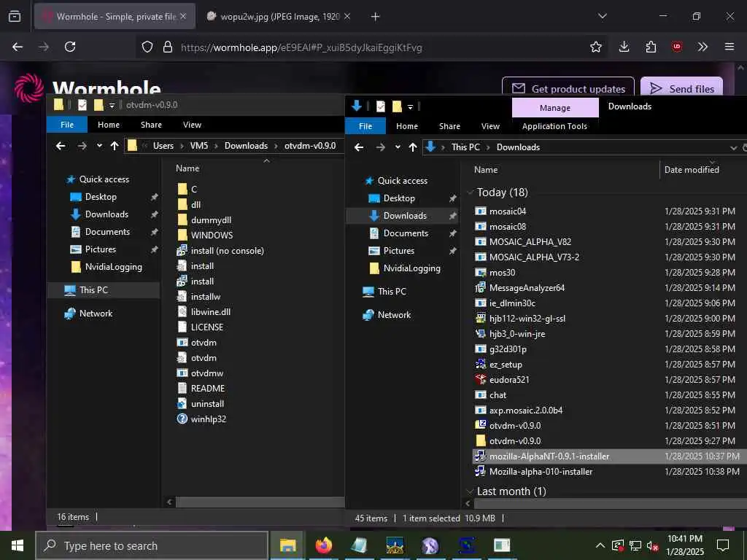
Task: Select the ez_setup file
Action: pos(506,365)
